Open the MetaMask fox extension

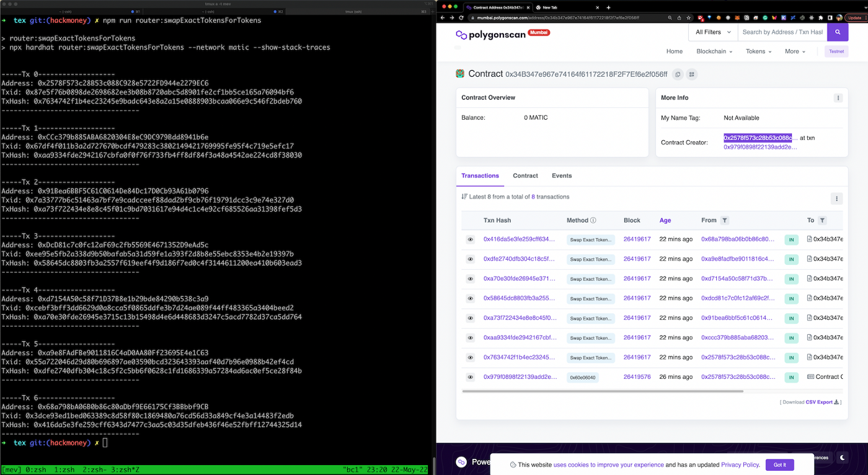(737, 18)
